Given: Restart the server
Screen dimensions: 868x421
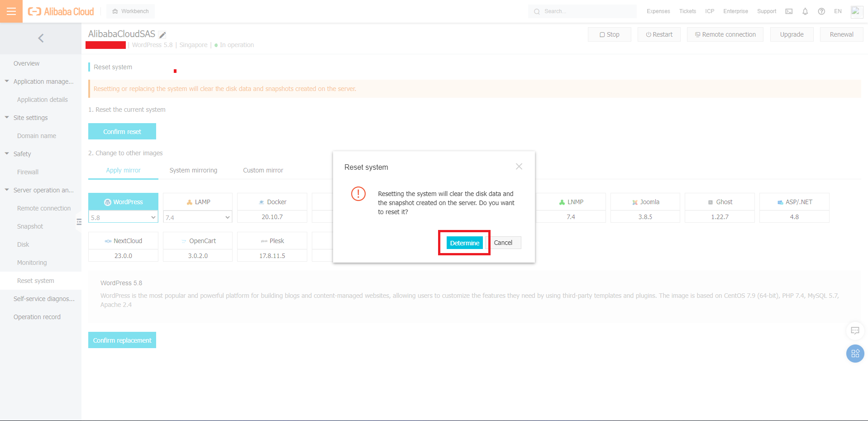Looking at the screenshot, I should 659,34.
